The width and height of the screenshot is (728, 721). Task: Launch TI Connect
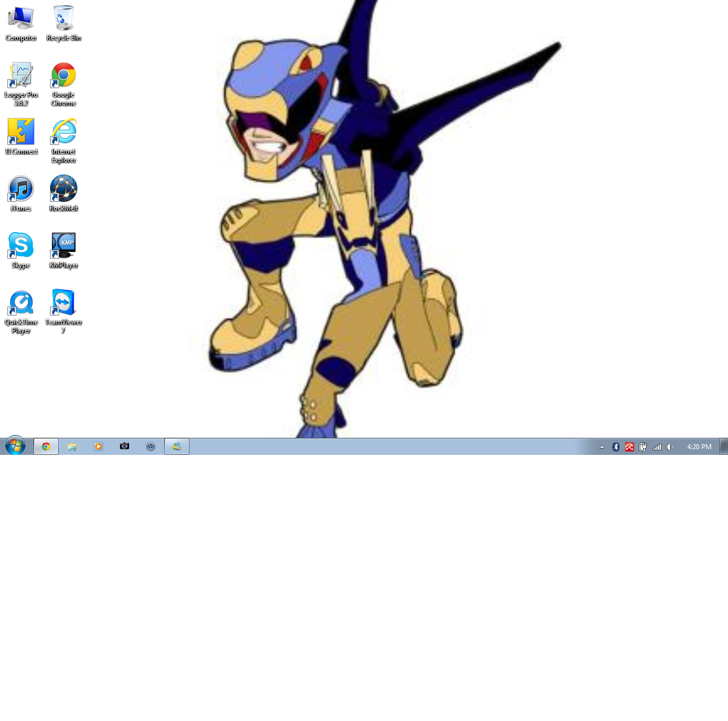point(21,131)
